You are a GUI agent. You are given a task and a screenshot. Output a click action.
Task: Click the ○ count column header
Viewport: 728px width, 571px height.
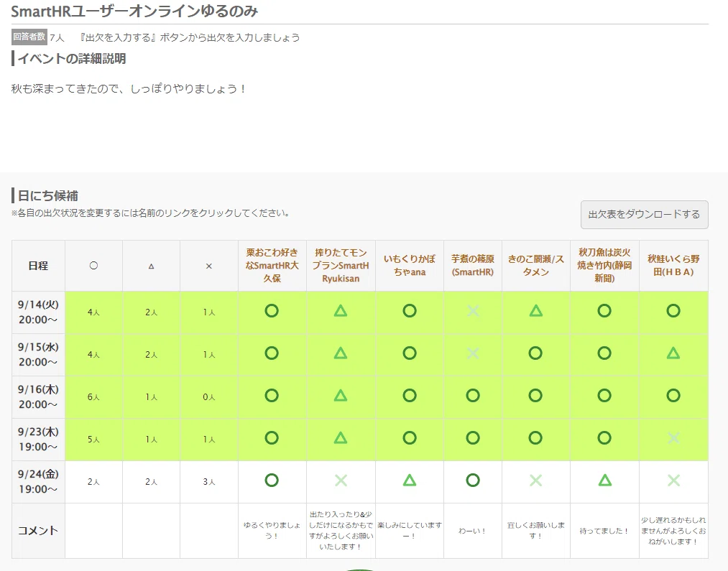(94, 266)
